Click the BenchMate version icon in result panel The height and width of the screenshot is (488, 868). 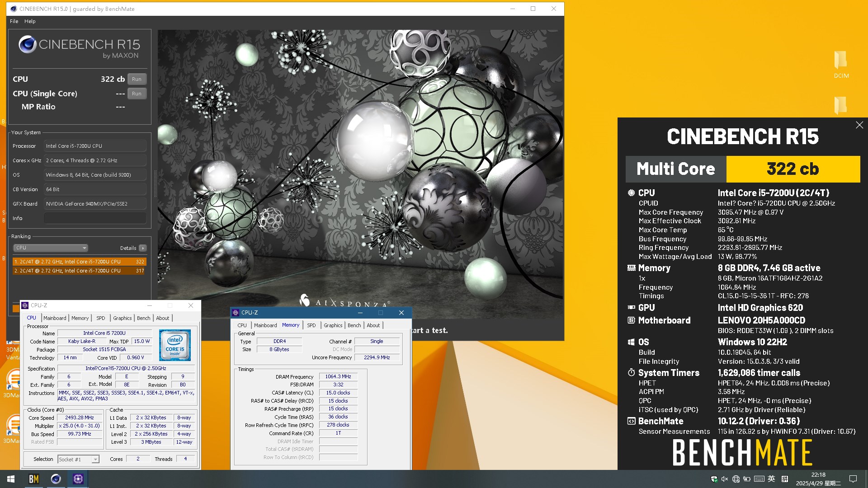click(631, 421)
